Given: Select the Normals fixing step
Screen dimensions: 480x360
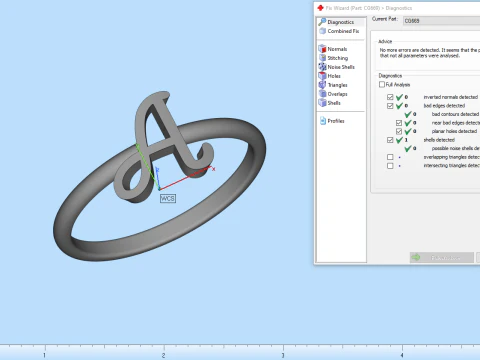Looking at the screenshot, I should tap(333, 49).
